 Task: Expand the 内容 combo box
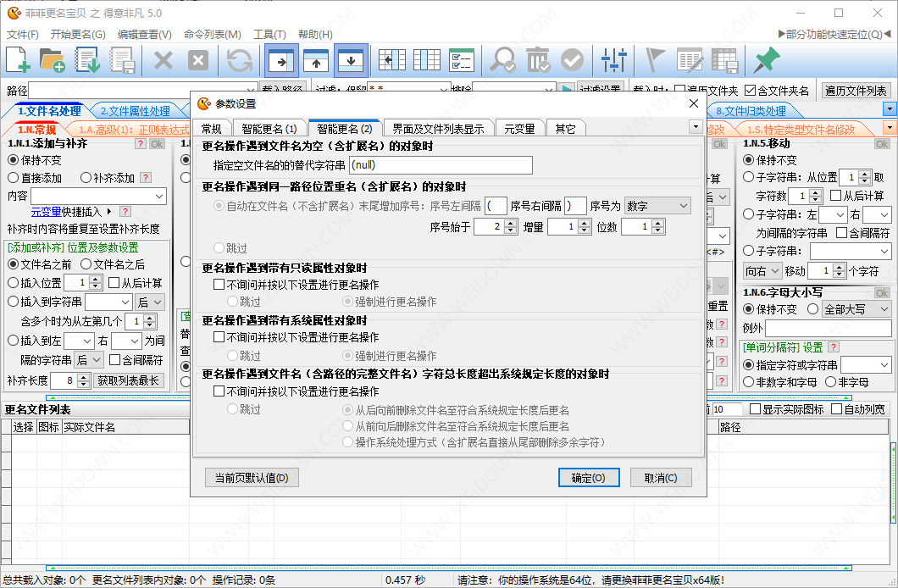[160, 197]
